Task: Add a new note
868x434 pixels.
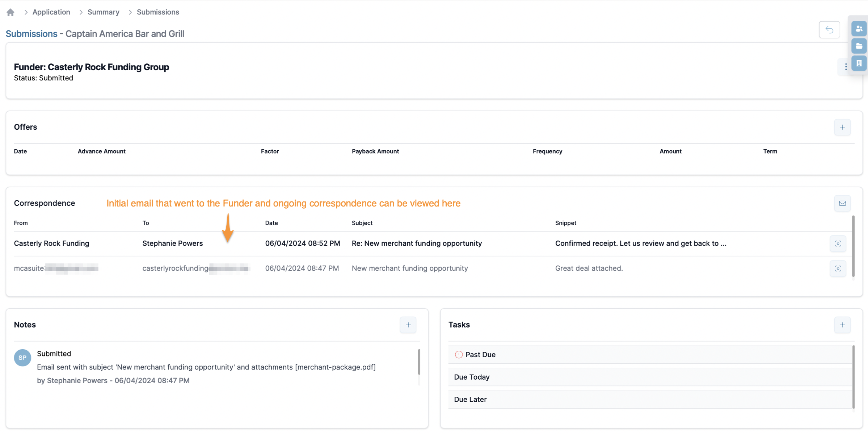Action: [x=408, y=325]
